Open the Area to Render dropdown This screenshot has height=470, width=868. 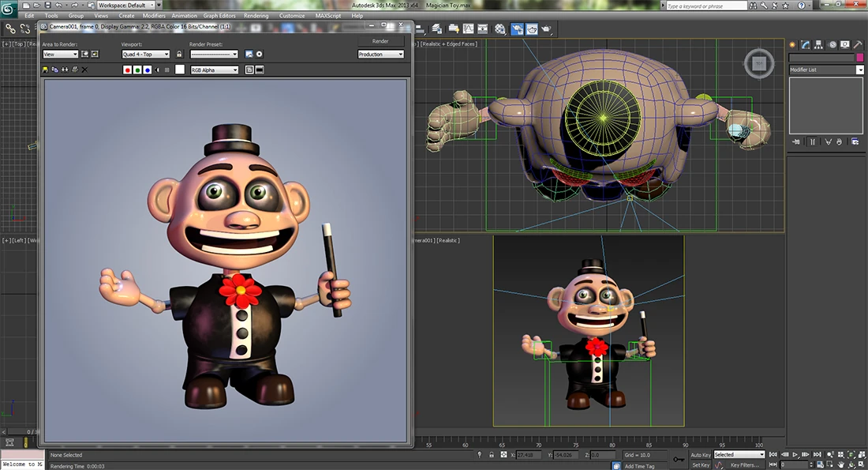pyautogui.click(x=60, y=55)
